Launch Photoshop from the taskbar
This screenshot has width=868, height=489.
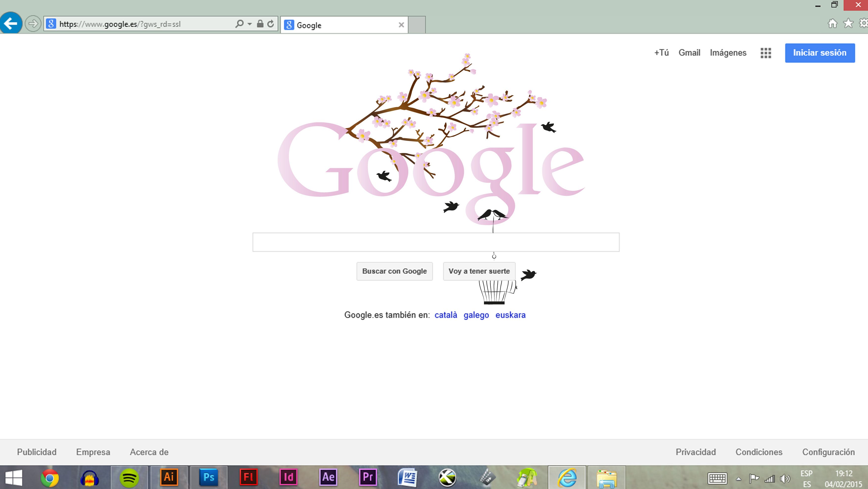[x=209, y=477]
